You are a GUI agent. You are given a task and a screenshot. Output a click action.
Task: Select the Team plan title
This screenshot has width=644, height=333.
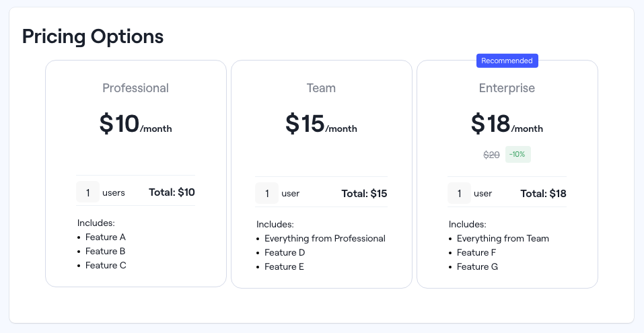coord(321,88)
